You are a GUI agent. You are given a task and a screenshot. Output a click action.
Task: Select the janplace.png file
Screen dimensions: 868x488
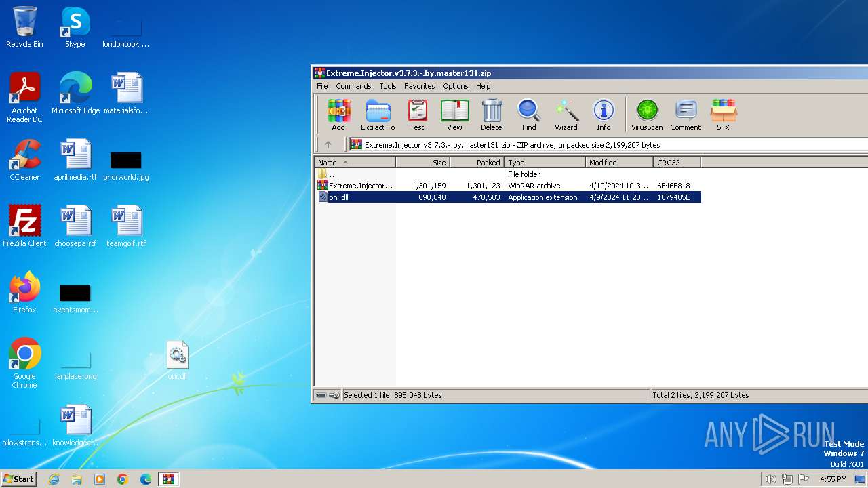point(75,365)
